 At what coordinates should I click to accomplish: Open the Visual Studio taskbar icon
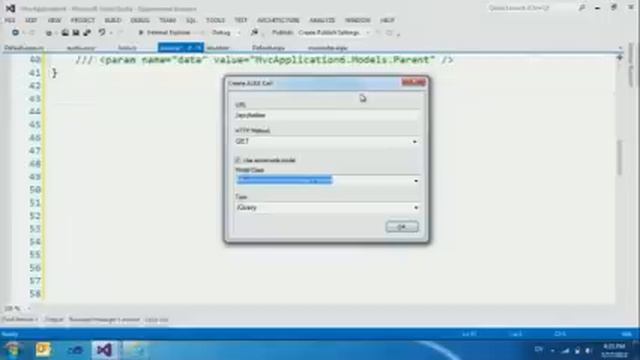104,350
